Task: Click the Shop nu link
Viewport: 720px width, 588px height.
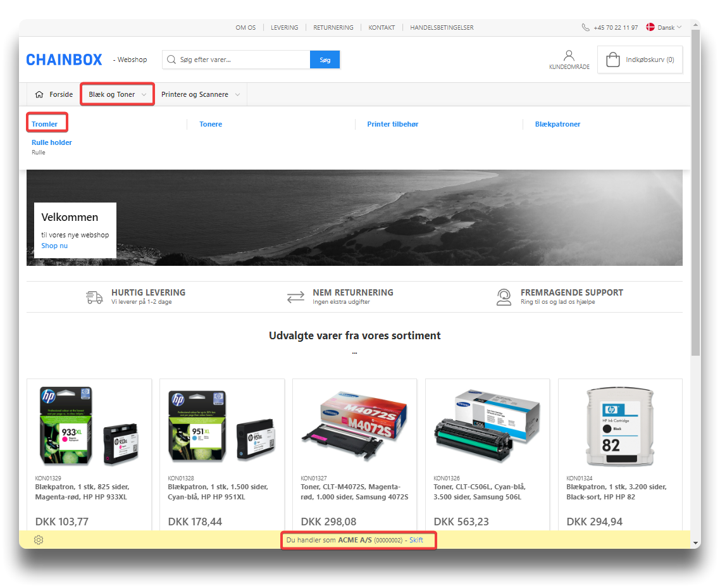Action: [x=54, y=246]
